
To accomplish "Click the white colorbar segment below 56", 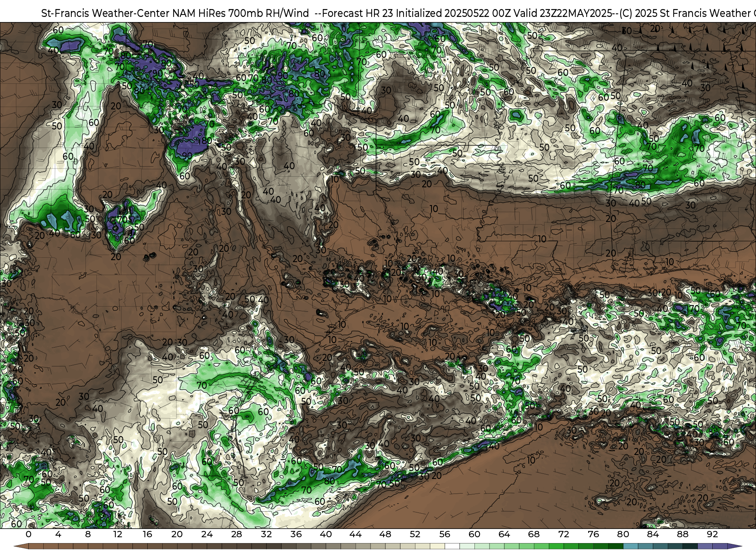I will tap(452, 546).
